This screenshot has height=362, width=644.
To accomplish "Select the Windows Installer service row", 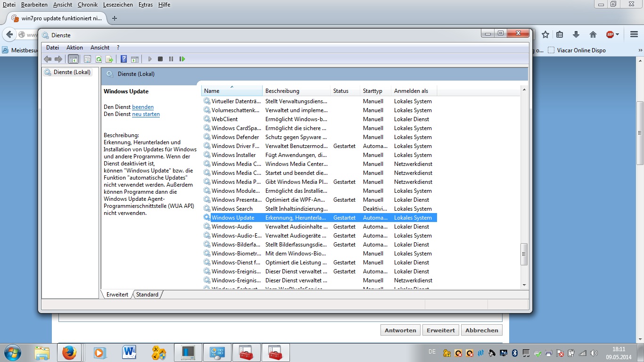I will point(320,155).
